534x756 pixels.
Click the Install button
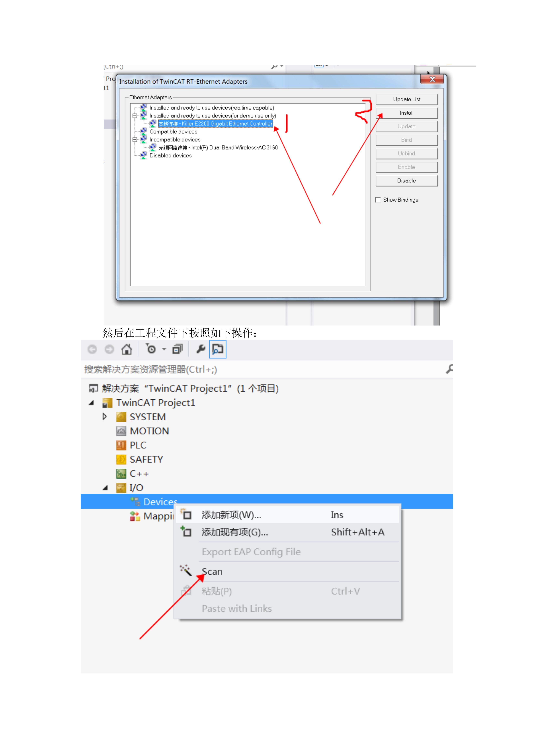pyautogui.click(x=407, y=113)
